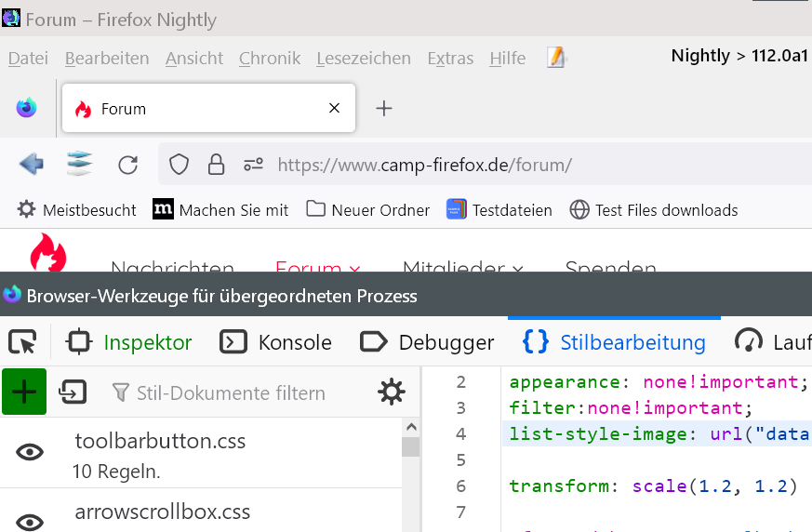This screenshot has height=532, width=812.
Task: Open the Test Files downloads bookmark
Action: coord(654,210)
